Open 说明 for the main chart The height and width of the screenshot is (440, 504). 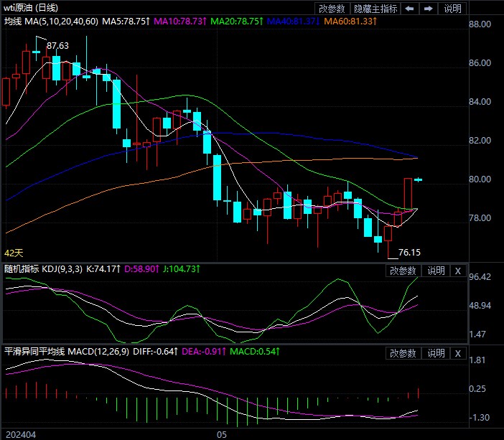pyautogui.click(x=453, y=9)
